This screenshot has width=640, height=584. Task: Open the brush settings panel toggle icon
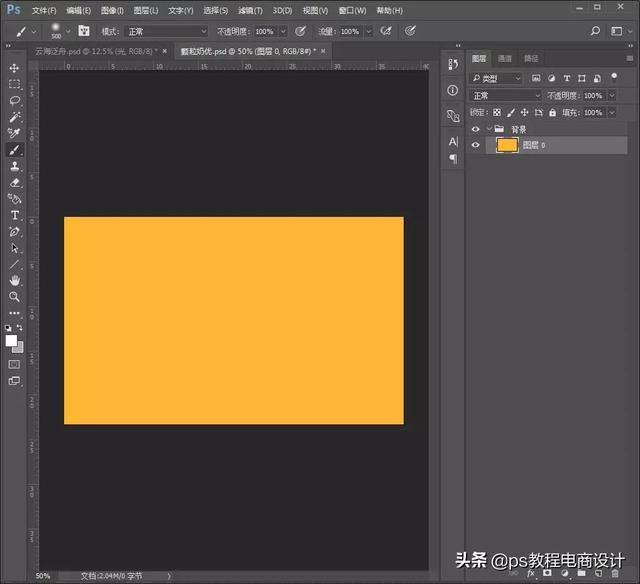pyautogui.click(x=84, y=31)
